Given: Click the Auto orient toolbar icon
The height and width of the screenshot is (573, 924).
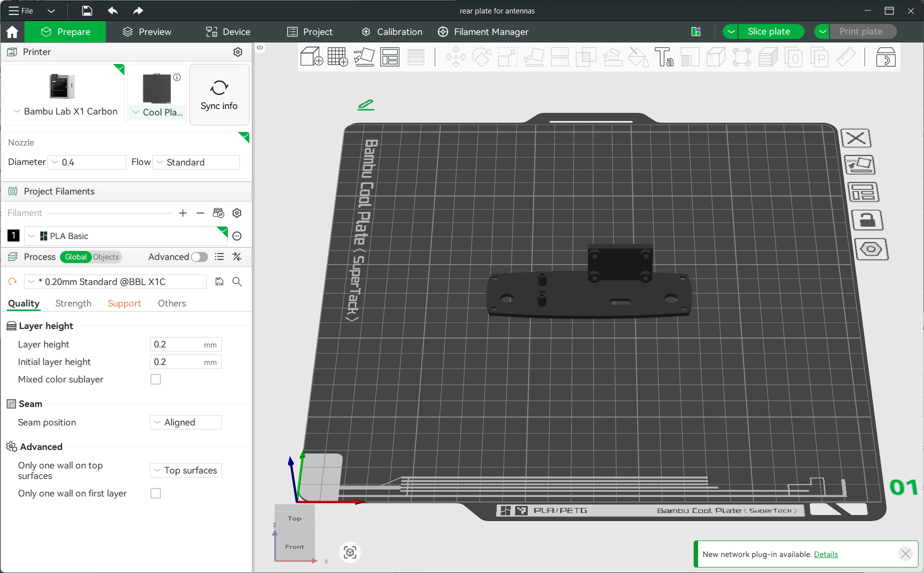Looking at the screenshot, I should tap(364, 56).
